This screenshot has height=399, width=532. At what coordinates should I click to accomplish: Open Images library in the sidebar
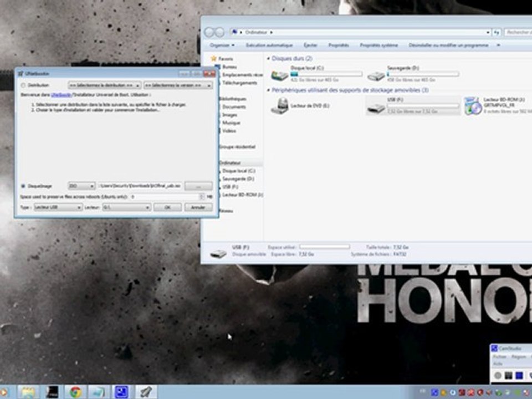pos(229,115)
